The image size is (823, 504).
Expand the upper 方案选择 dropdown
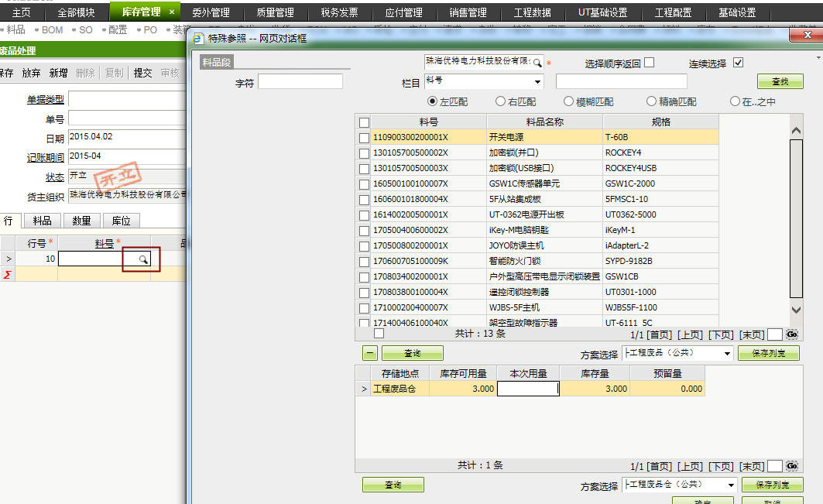click(726, 354)
